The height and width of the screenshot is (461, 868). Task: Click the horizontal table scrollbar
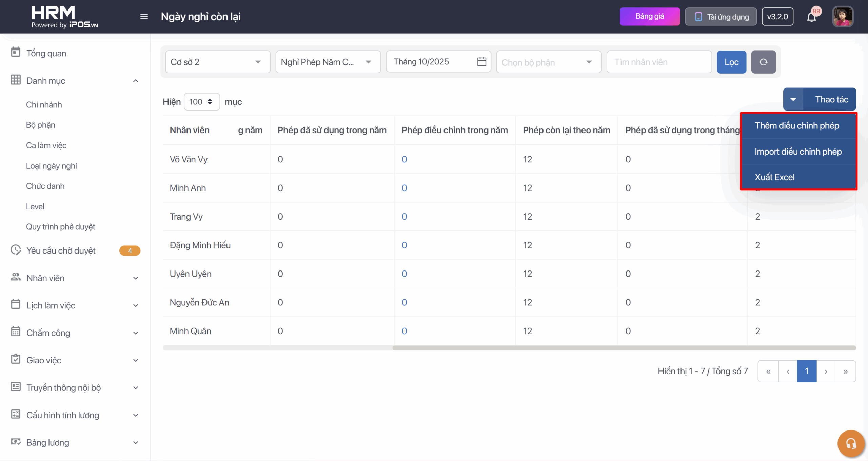pos(624,348)
